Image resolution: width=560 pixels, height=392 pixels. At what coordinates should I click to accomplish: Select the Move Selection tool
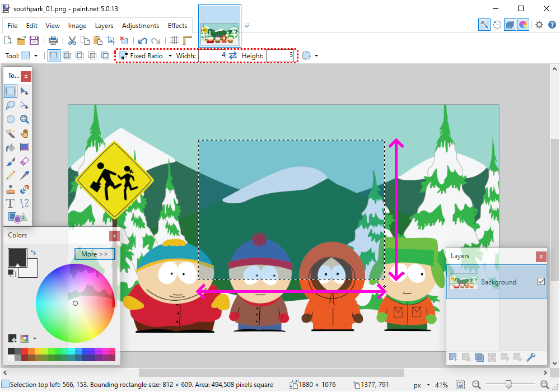point(24,105)
